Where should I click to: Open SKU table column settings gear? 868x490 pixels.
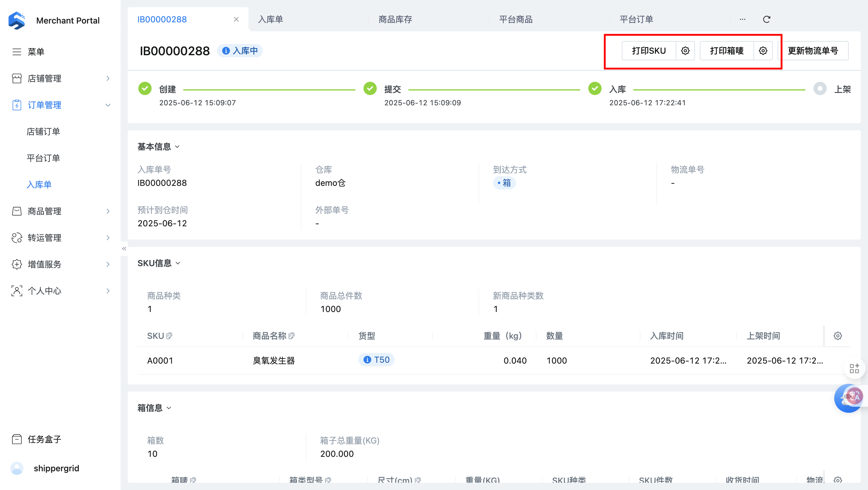pyautogui.click(x=838, y=336)
